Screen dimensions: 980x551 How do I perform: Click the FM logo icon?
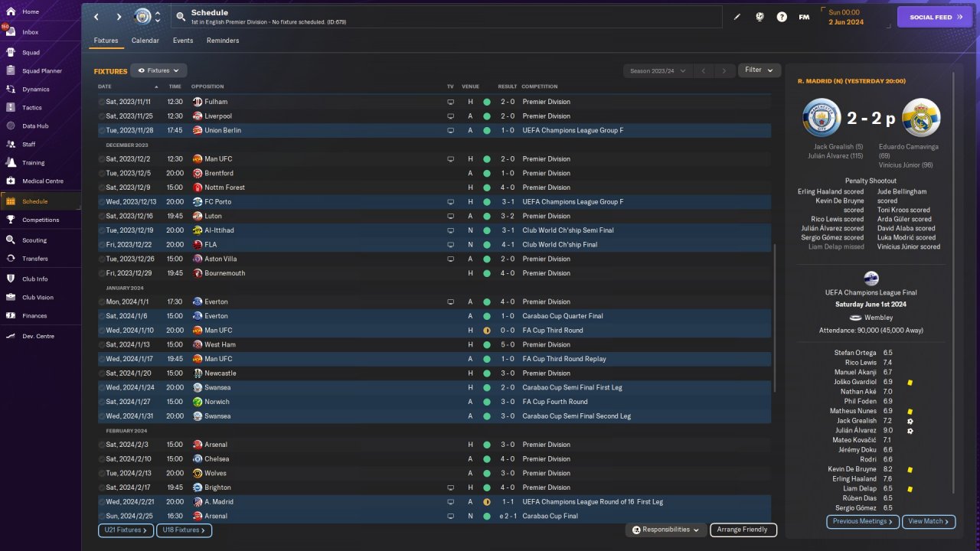(x=804, y=17)
